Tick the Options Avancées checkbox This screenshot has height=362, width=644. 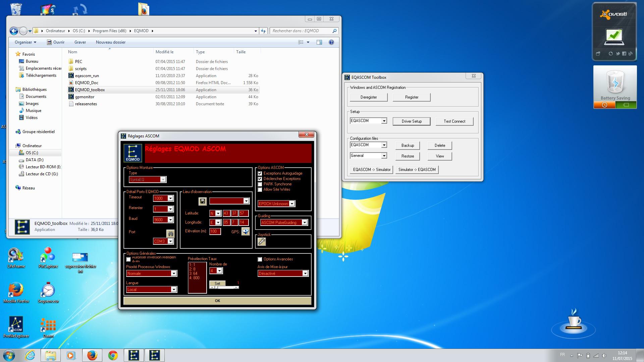pos(260,259)
